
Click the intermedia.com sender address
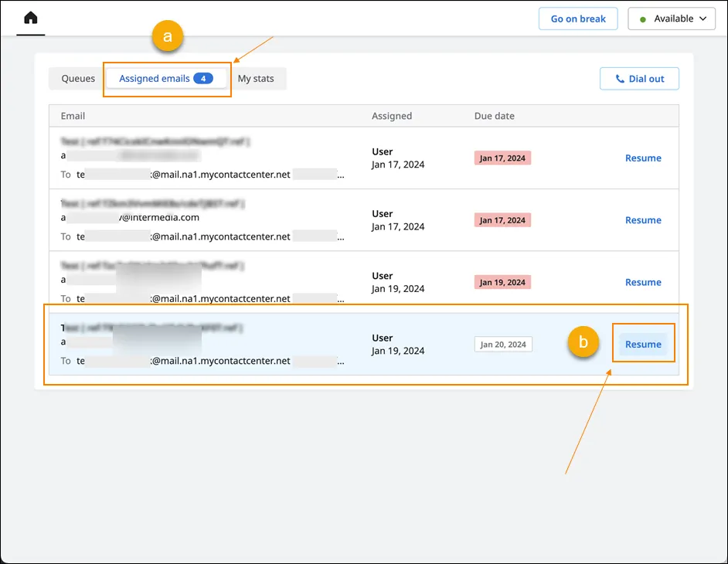pos(130,218)
